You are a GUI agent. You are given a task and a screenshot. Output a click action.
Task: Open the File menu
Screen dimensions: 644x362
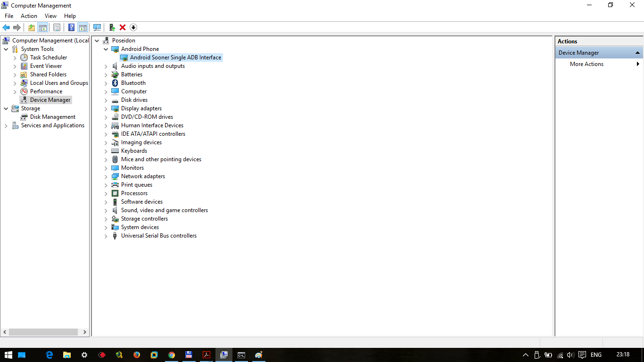point(9,16)
